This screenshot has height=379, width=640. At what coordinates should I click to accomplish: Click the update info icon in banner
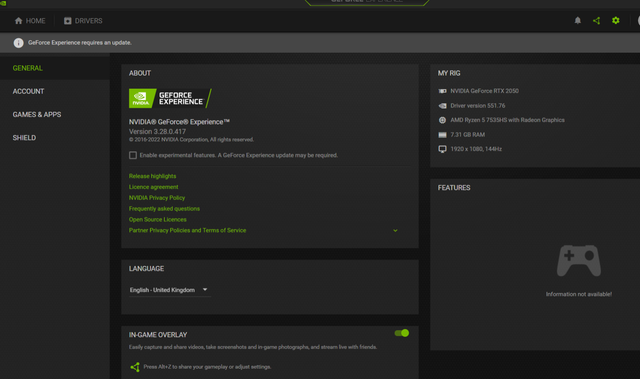[18, 43]
